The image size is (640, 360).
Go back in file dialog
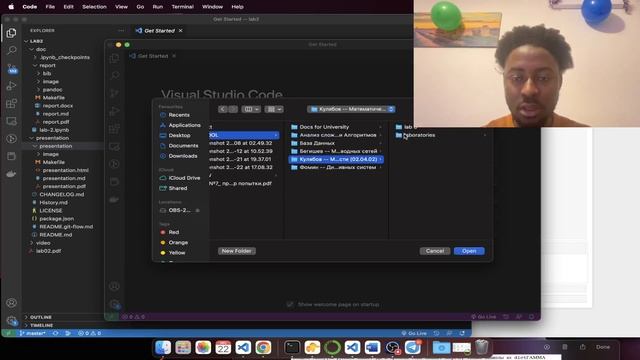tap(222, 109)
